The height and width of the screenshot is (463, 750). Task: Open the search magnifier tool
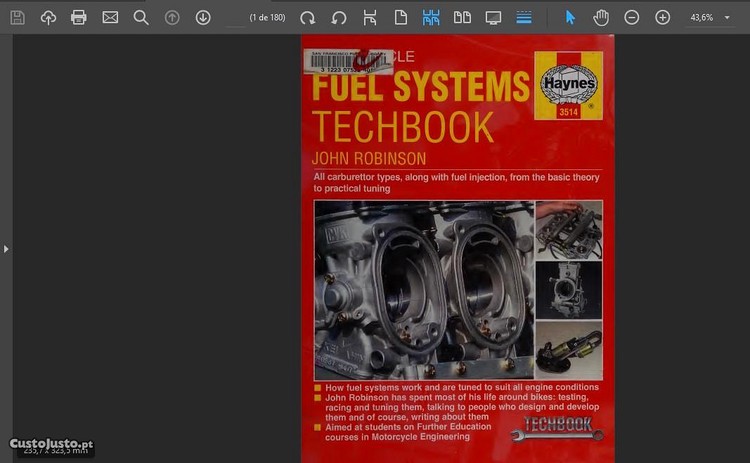tap(141, 18)
